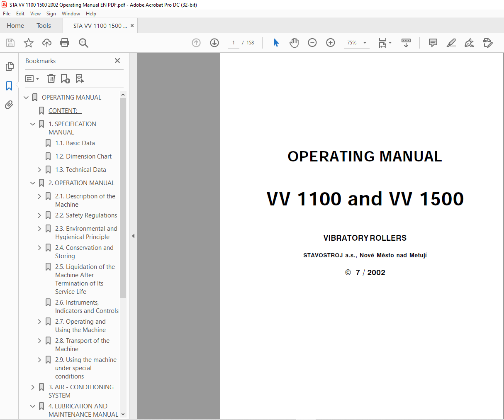Screen dimensions: 504x420
Task: Collapse 1. SPECIFICATION MANUAL bookmark
Action: tap(33, 124)
